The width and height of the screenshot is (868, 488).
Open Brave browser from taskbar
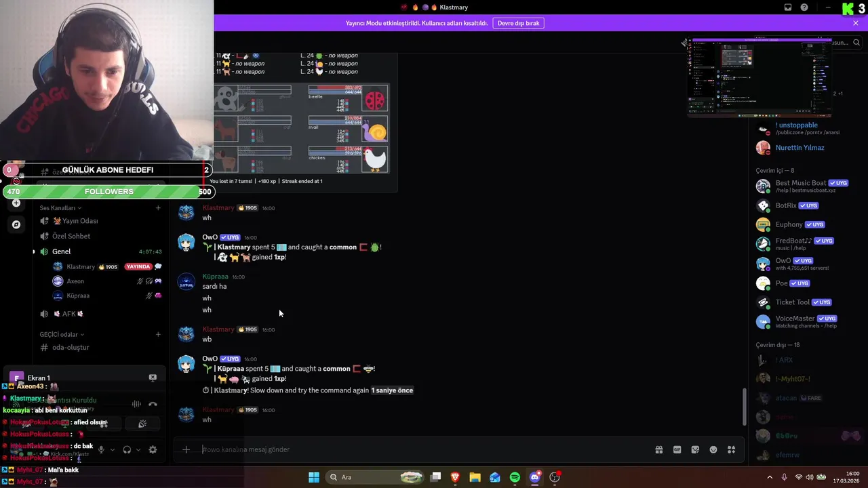coord(455,477)
